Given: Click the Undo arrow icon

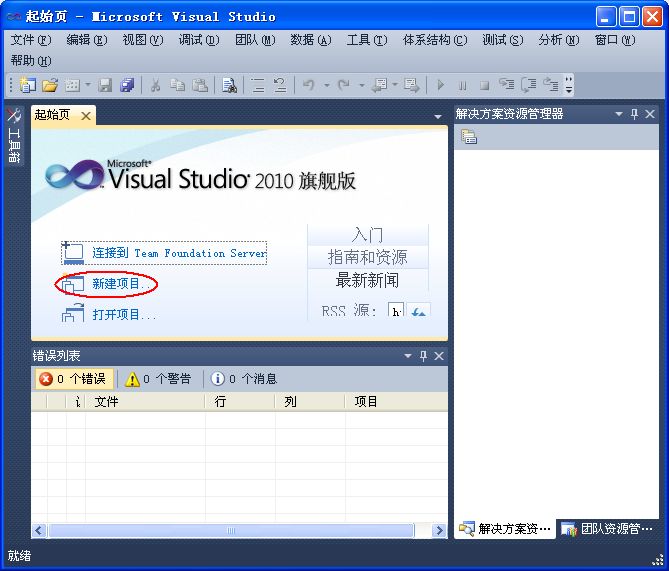Looking at the screenshot, I should (308, 85).
